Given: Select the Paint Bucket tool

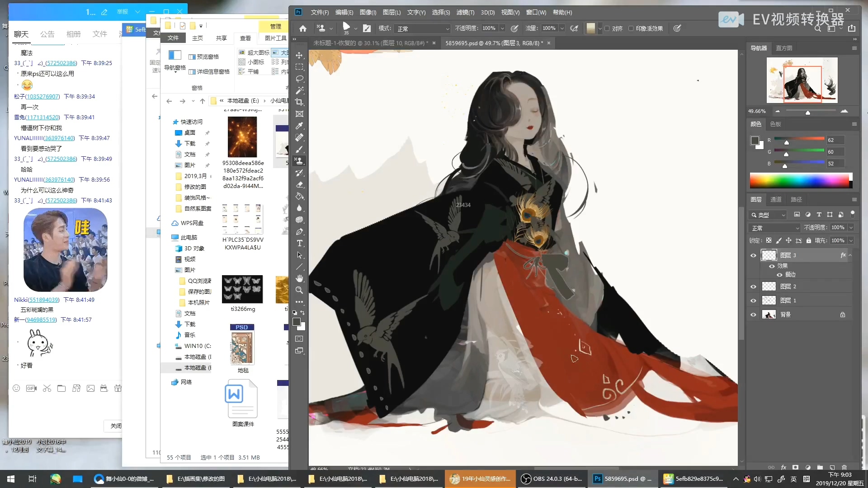Looking at the screenshot, I should click(299, 196).
